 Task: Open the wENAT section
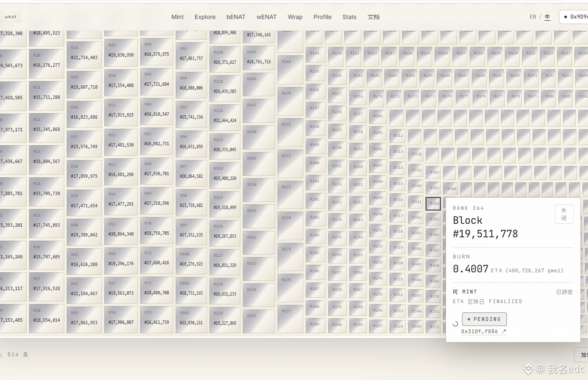click(267, 17)
